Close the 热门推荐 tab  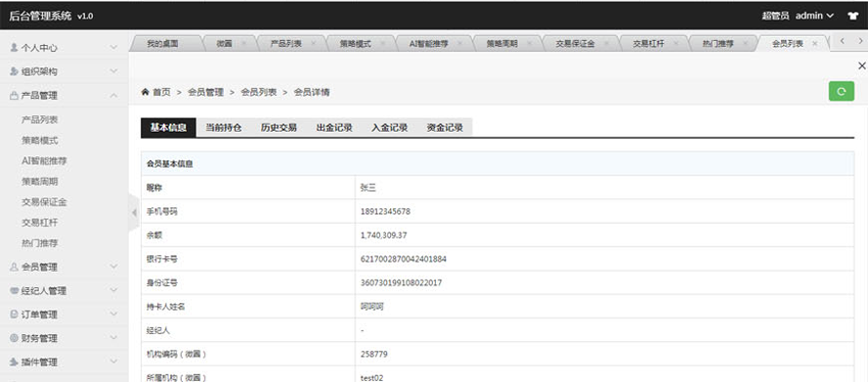pos(746,44)
